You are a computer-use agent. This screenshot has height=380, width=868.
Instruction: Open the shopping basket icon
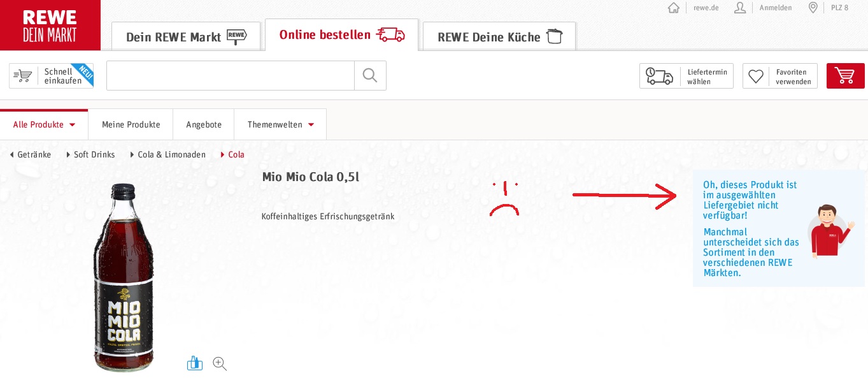coord(846,75)
